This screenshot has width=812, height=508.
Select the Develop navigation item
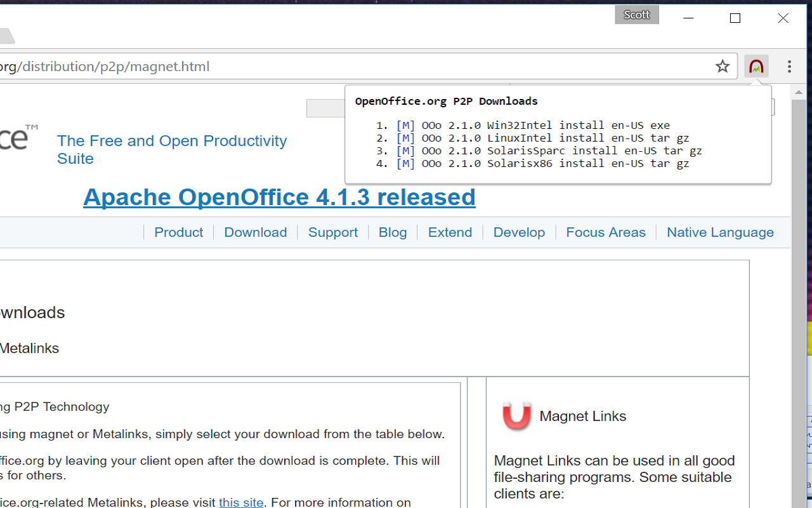coord(520,232)
